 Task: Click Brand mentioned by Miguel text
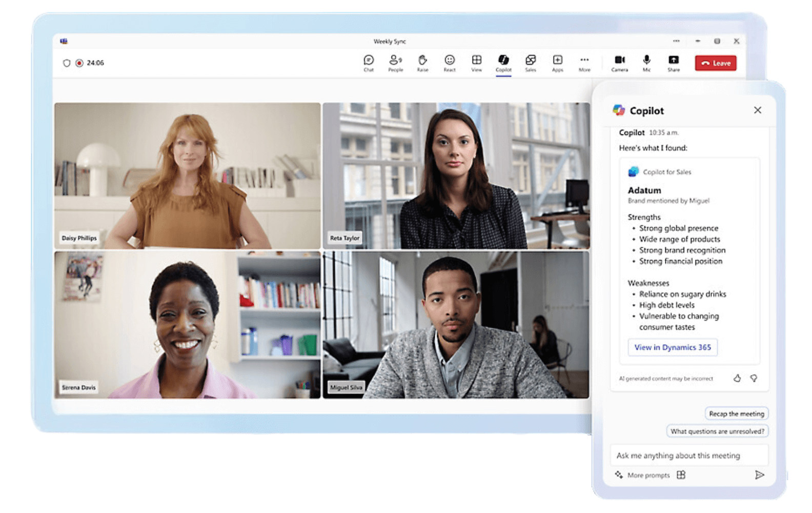[668, 201]
